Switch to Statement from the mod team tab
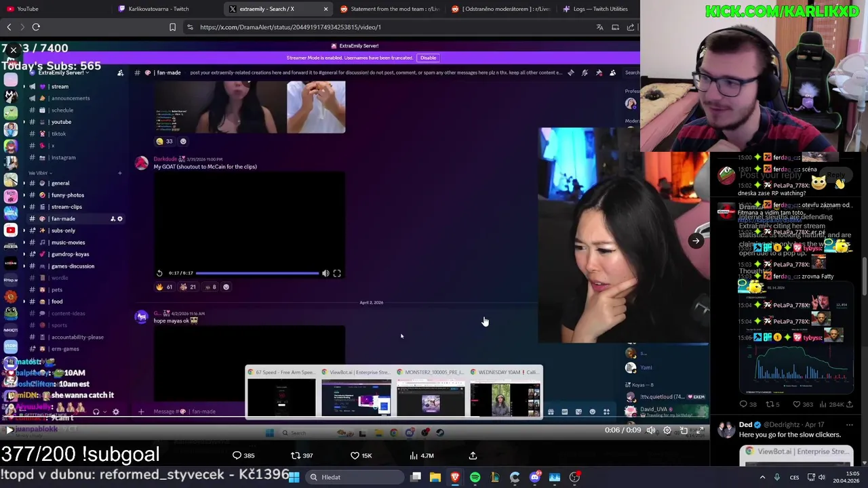Image resolution: width=868 pixels, height=488 pixels. click(x=389, y=9)
